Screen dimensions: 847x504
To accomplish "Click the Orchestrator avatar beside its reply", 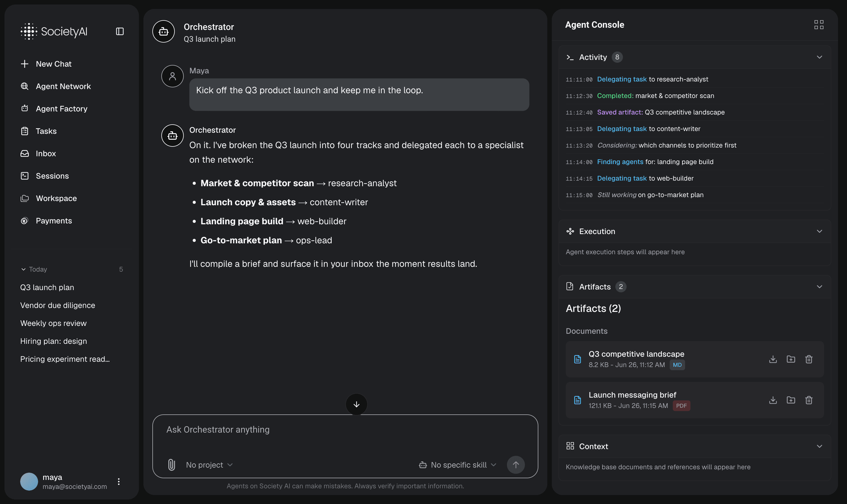I will click(x=172, y=136).
